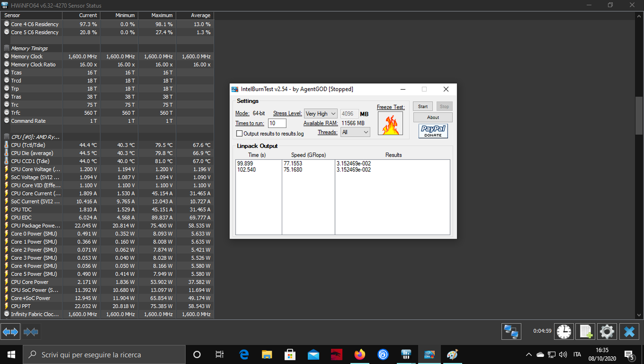Click the Infinity Fabric Clock sensor icon

pos(7,314)
